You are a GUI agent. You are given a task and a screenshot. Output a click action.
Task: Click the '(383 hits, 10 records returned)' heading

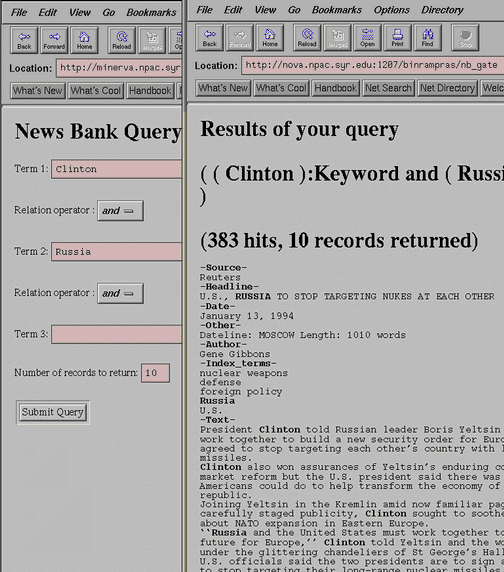tap(339, 241)
